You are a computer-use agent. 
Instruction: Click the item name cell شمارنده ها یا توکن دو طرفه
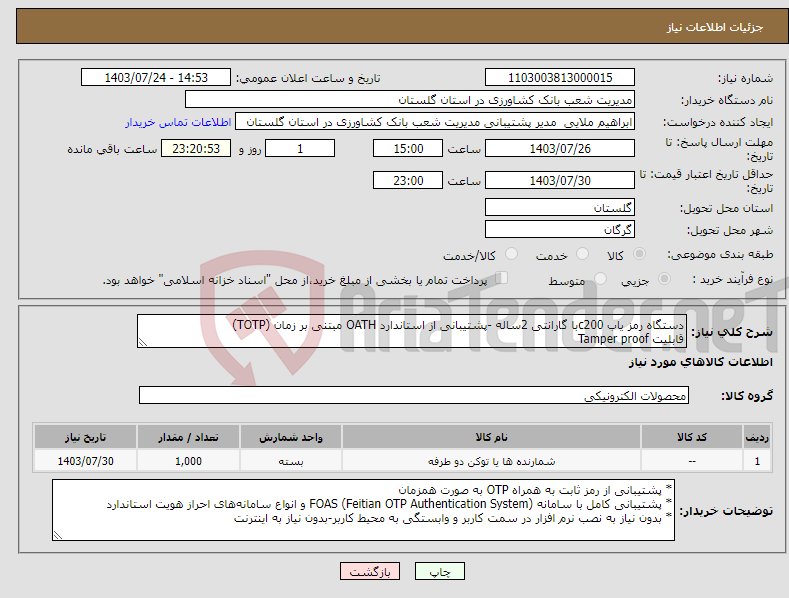[x=492, y=461]
